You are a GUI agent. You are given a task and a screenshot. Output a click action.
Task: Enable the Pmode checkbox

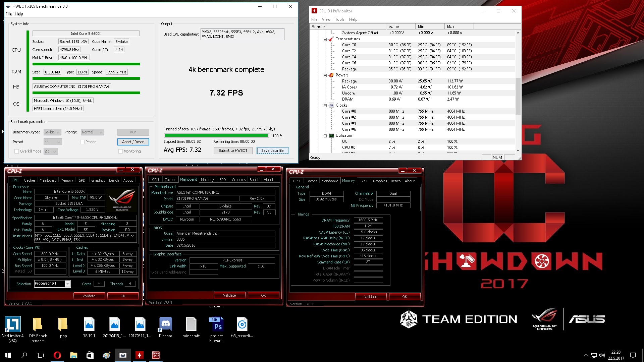click(x=82, y=142)
